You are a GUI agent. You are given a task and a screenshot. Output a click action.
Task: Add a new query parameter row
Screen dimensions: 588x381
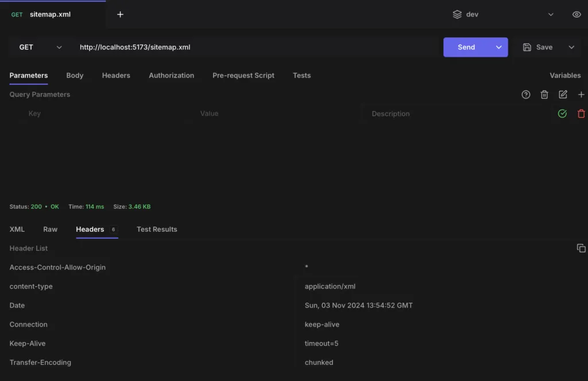581,95
